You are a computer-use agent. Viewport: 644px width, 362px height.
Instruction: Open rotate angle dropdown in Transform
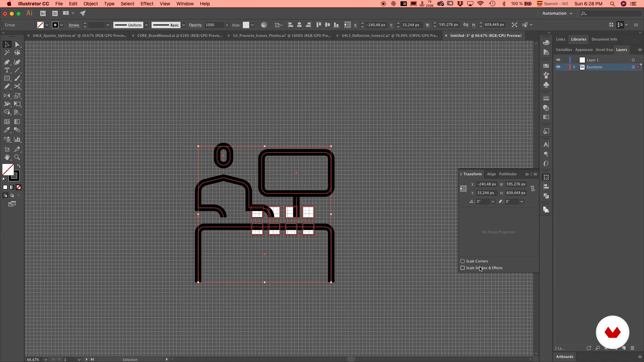pyautogui.click(x=493, y=202)
